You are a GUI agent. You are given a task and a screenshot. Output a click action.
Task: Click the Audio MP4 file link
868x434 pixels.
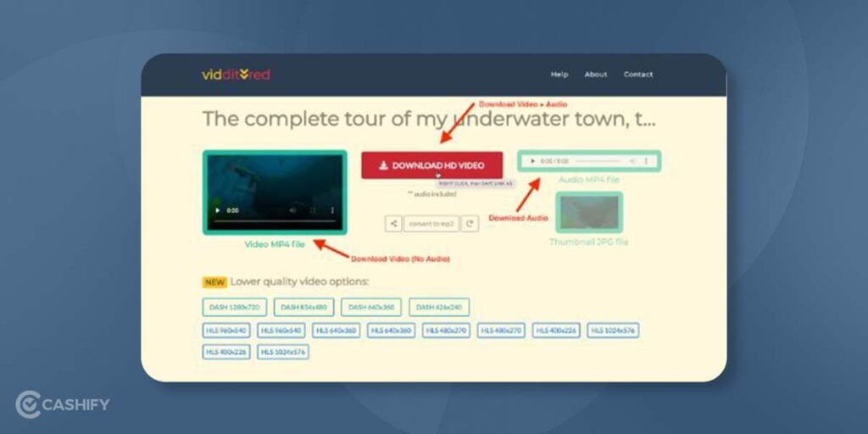[x=588, y=180]
